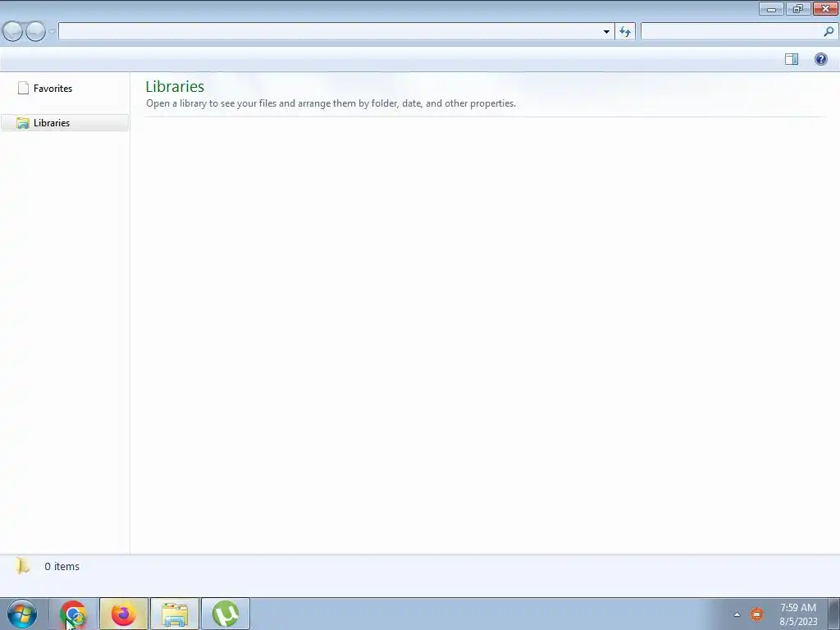Open uTorrent from the taskbar
This screenshot has height=630, width=840.
[226, 614]
